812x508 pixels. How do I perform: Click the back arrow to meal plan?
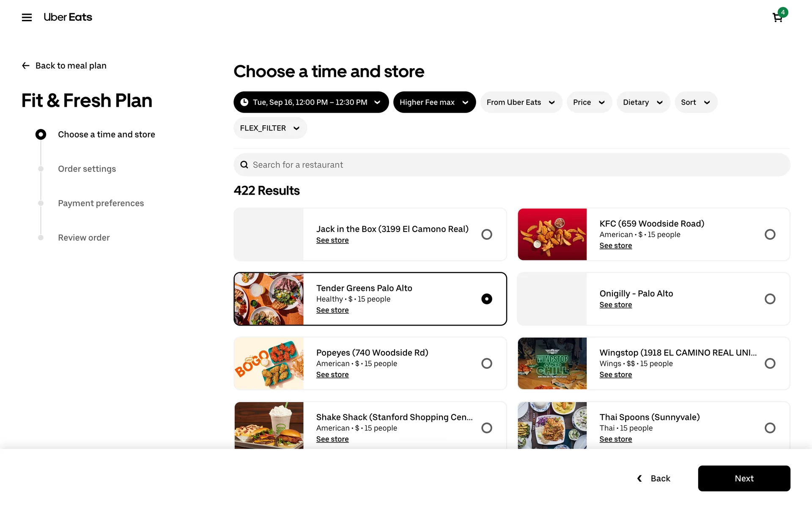26,66
